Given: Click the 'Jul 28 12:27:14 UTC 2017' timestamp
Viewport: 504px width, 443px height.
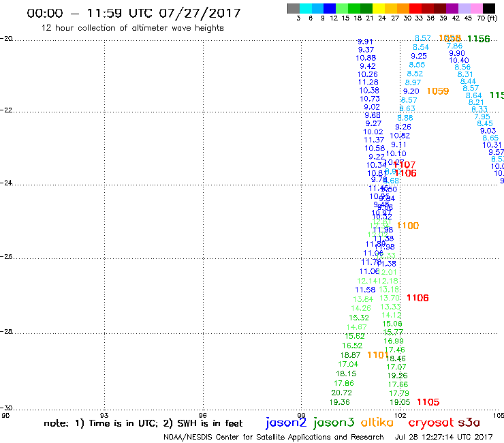Looking at the screenshot, I should pos(443,438).
